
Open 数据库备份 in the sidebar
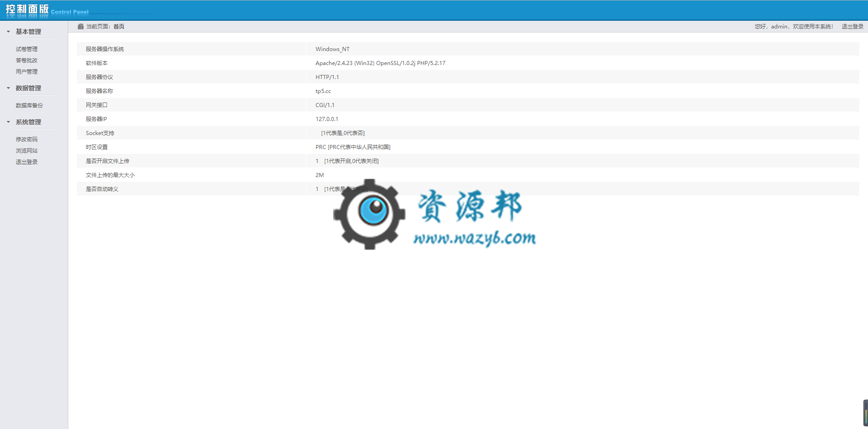click(x=29, y=106)
